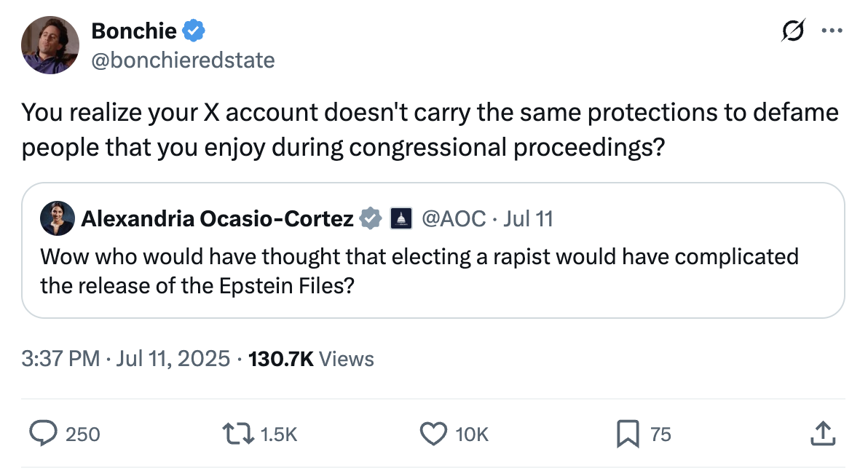
Task: Open the @bonchieredstate handle link
Action: 183,60
